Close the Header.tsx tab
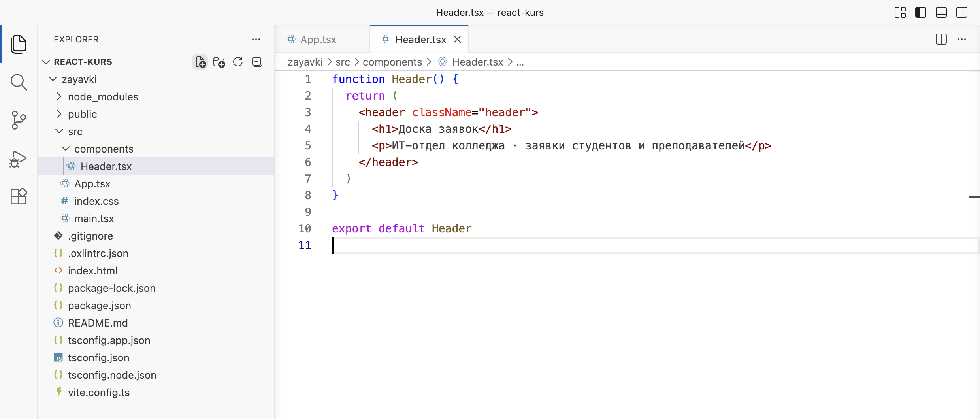The width and height of the screenshot is (980, 419). point(458,39)
